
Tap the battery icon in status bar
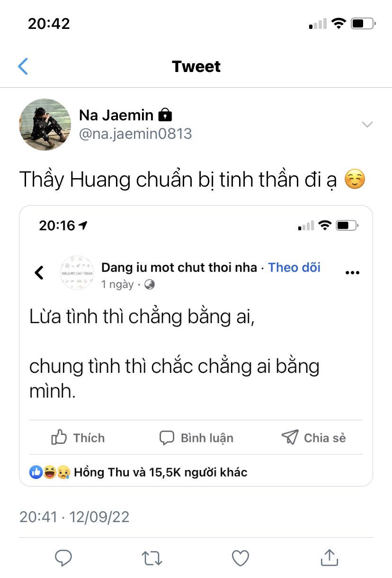pos(363,23)
